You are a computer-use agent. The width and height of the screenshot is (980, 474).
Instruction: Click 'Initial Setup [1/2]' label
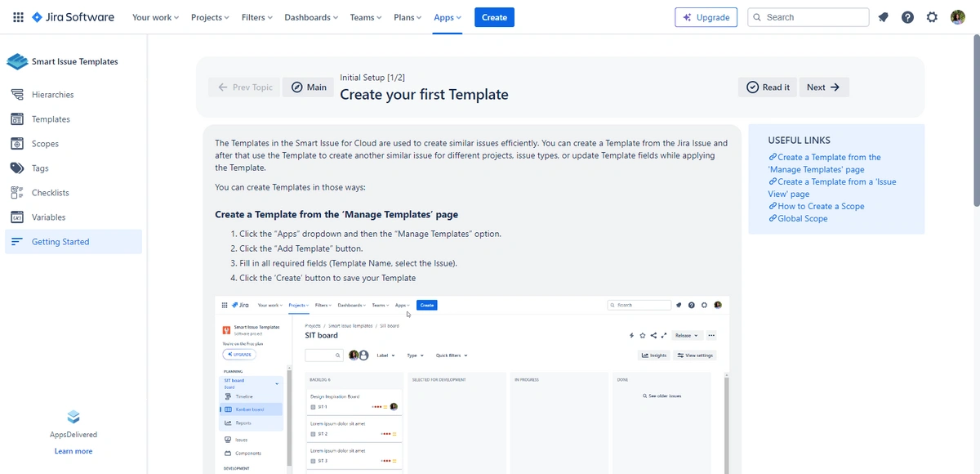[372, 78]
